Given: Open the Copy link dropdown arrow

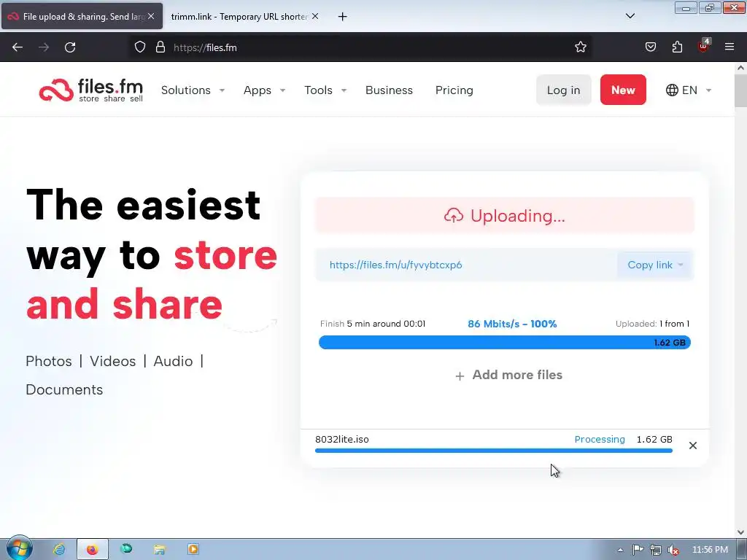Looking at the screenshot, I should [x=681, y=265].
